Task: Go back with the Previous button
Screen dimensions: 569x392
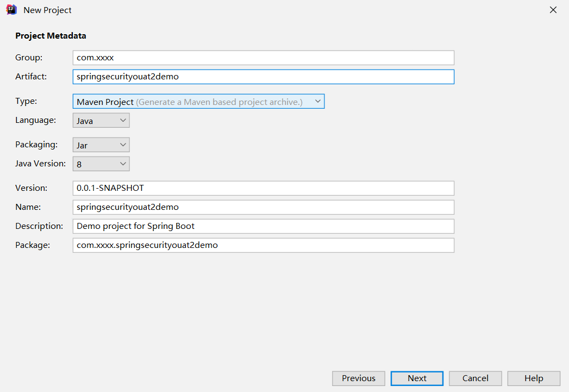Action: pyautogui.click(x=358, y=378)
